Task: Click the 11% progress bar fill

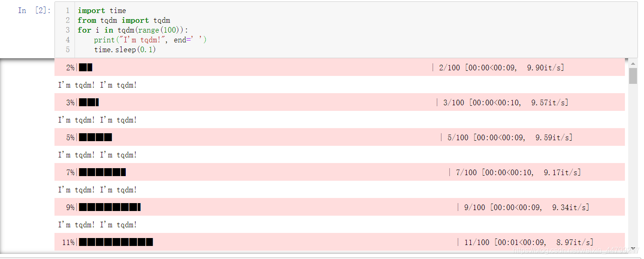Action: click(116, 242)
